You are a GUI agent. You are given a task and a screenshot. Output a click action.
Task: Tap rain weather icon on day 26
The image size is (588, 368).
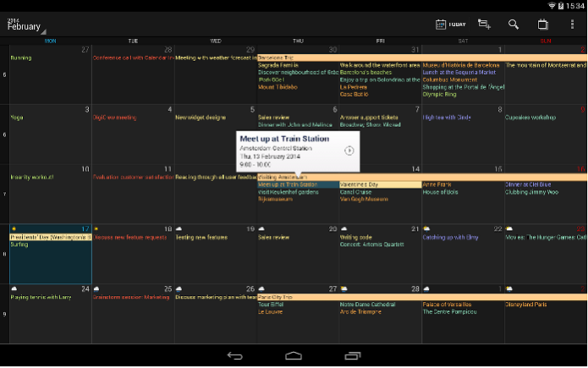pyautogui.click(x=179, y=288)
